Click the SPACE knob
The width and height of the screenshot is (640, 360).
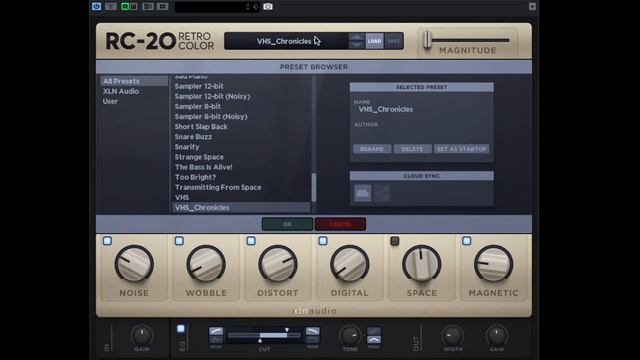(422, 264)
